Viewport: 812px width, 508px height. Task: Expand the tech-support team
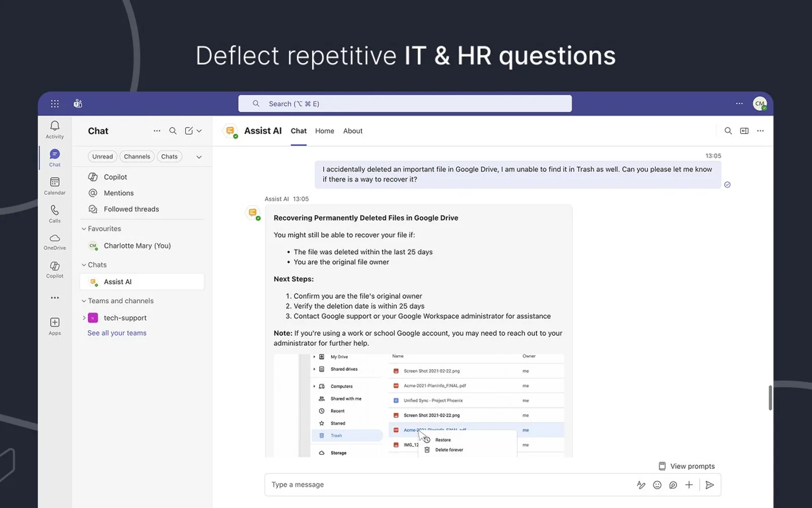pos(84,318)
